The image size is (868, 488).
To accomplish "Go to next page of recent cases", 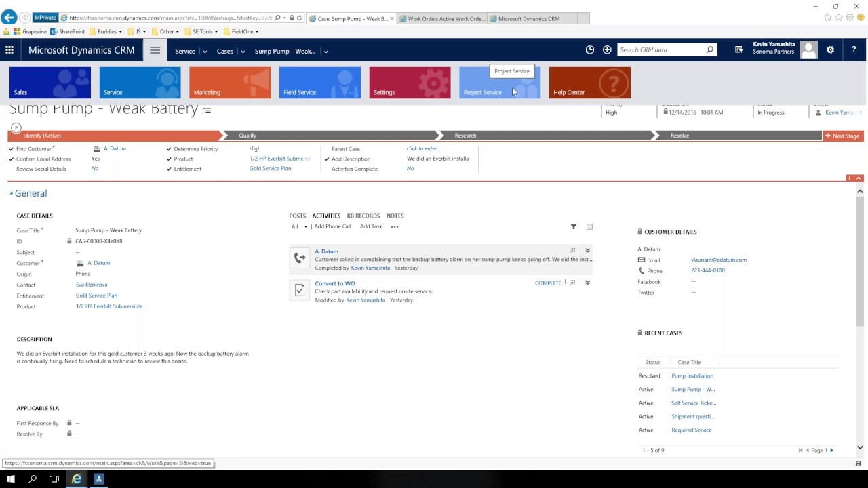I will pyautogui.click(x=832, y=450).
